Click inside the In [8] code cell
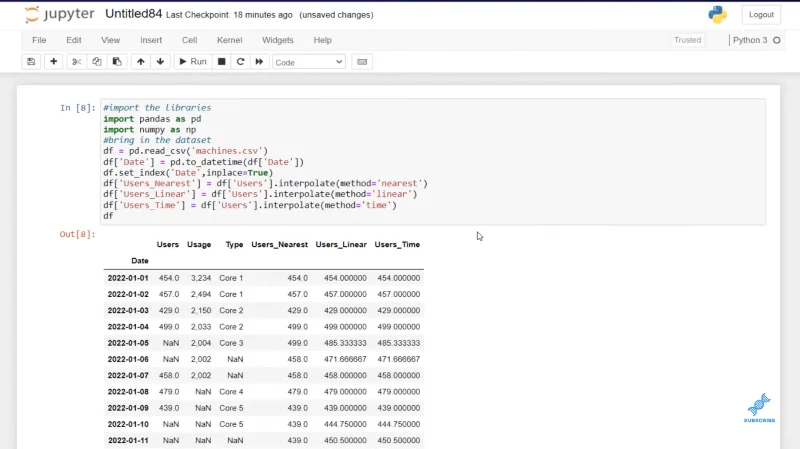The image size is (800, 449). 433,162
